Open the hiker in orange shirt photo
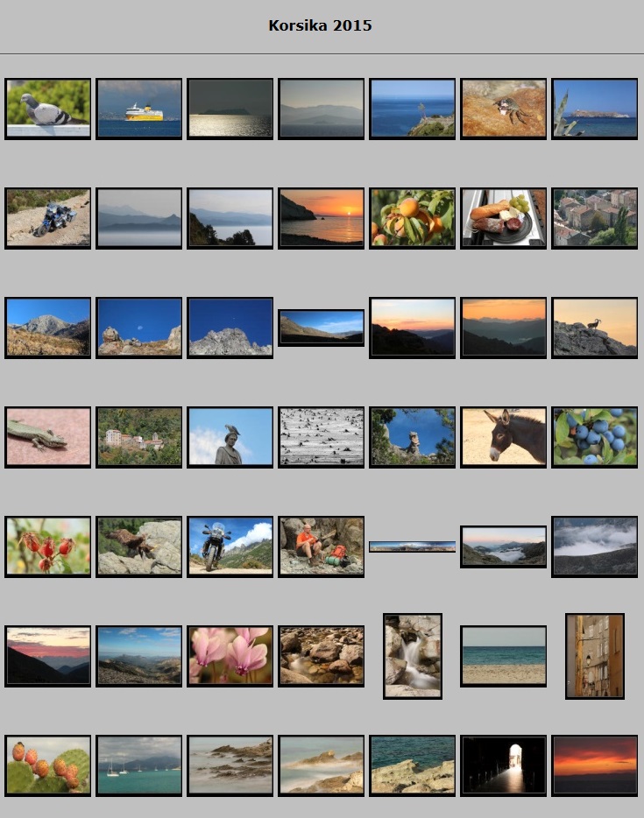The image size is (644, 818). (322, 546)
